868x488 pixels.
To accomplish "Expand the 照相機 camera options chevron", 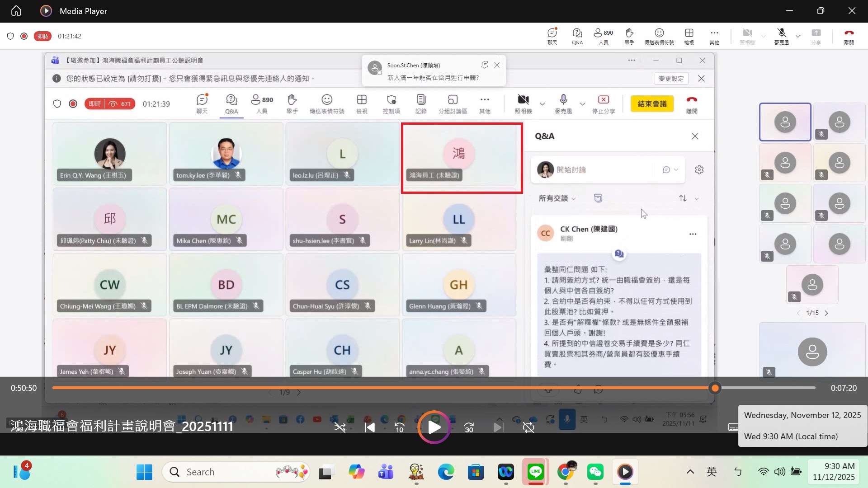I will click(x=542, y=104).
